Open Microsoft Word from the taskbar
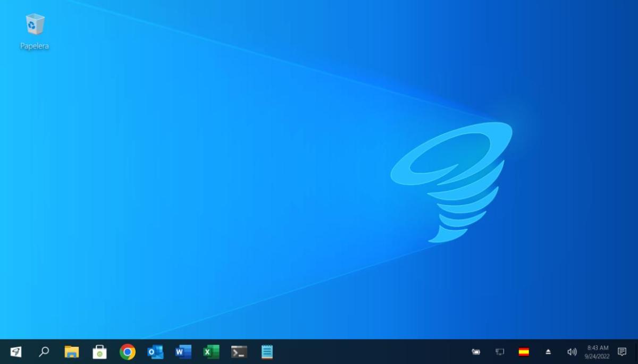Image resolution: width=638 pixels, height=364 pixels. [x=183, y=352]
